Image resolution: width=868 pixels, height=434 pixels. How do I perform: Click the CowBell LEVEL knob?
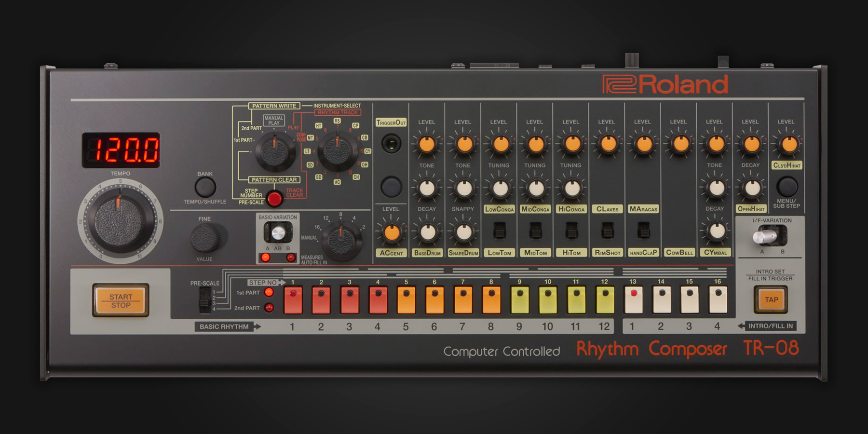tap(680, 144)
